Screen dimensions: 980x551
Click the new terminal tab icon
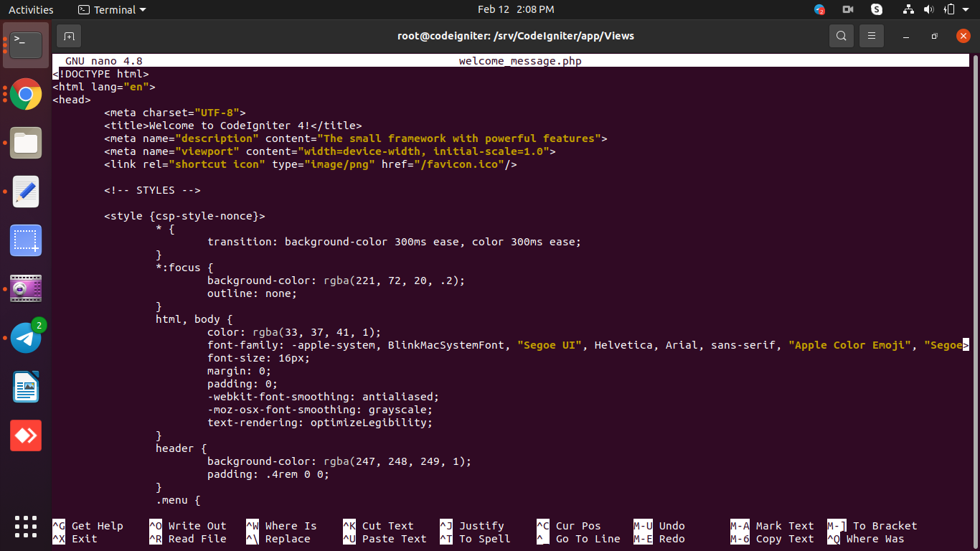pos(69,36)
